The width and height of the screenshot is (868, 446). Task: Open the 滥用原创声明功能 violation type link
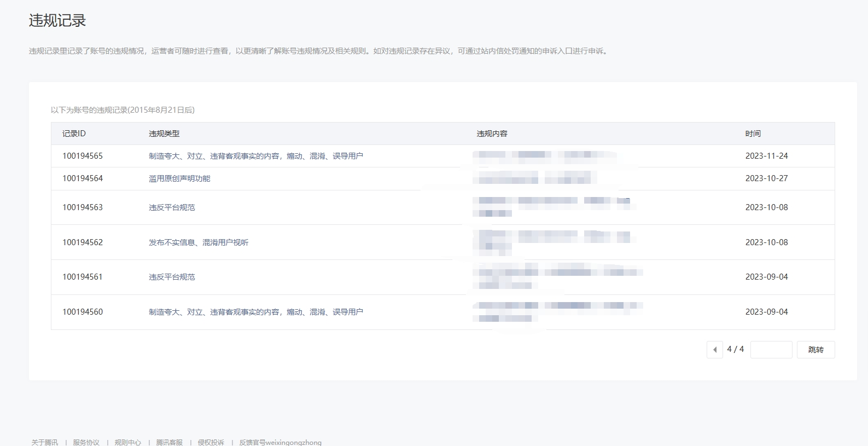(x=179, y=178)
